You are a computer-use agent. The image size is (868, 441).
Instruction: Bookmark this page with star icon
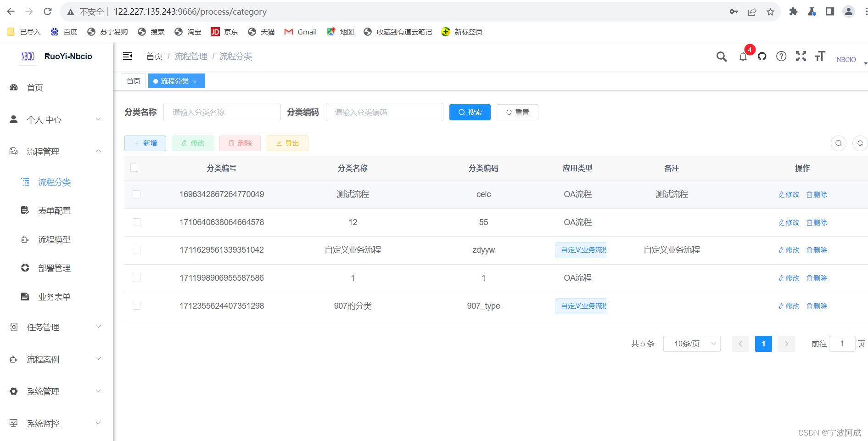tap(770, 12)
